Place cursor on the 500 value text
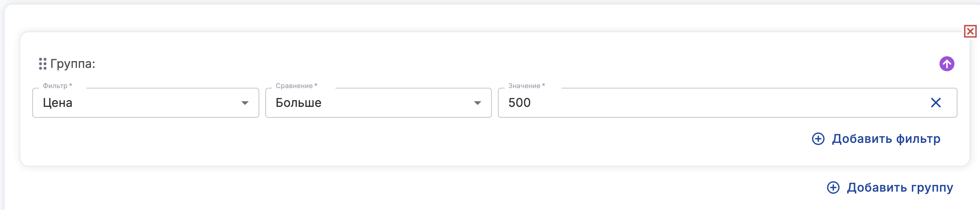The width and height of the screenshot is (980, 210). click(x=519, y=103)
